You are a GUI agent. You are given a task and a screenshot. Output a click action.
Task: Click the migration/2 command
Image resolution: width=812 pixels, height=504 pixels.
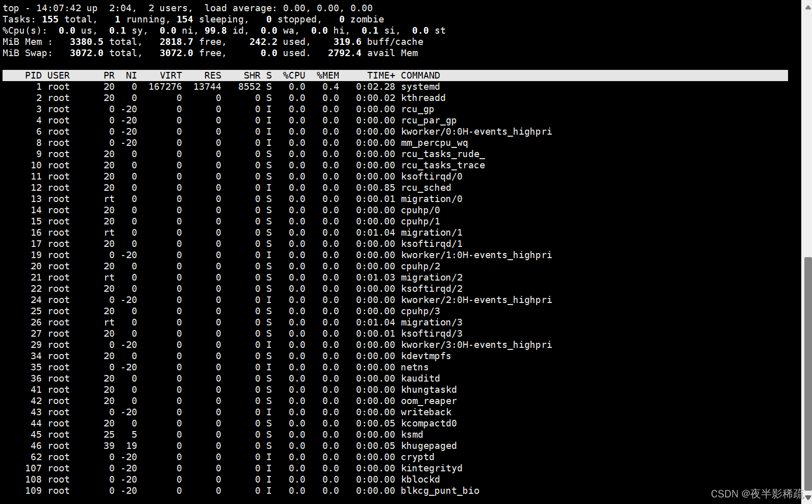[432, 278]
